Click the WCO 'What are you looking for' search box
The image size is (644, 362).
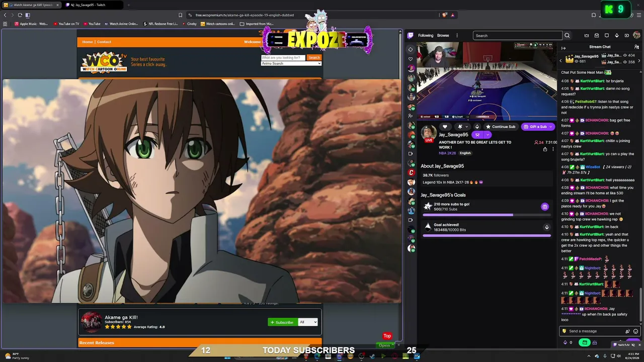(283, 58)
